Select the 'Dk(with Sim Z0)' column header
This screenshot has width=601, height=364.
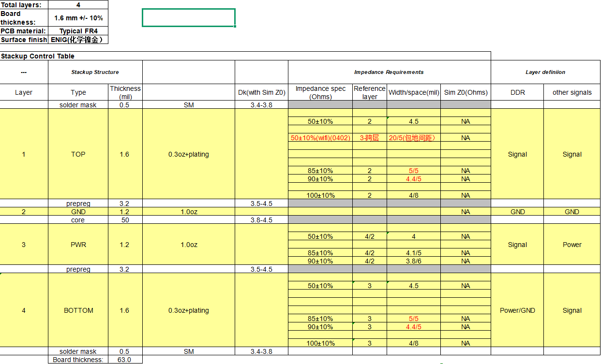(x=261, y=92)
